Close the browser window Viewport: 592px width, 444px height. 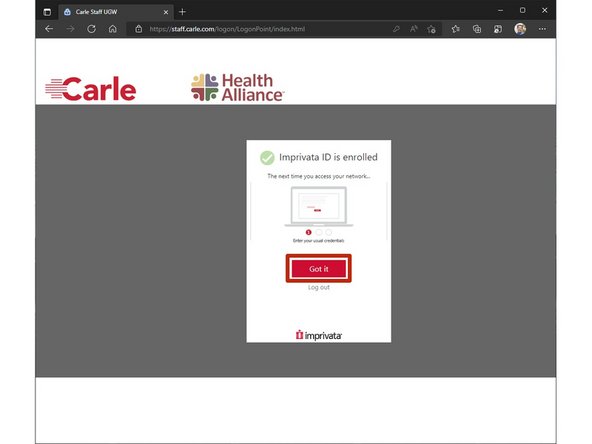pyautogui.click(x=544, y=11)
